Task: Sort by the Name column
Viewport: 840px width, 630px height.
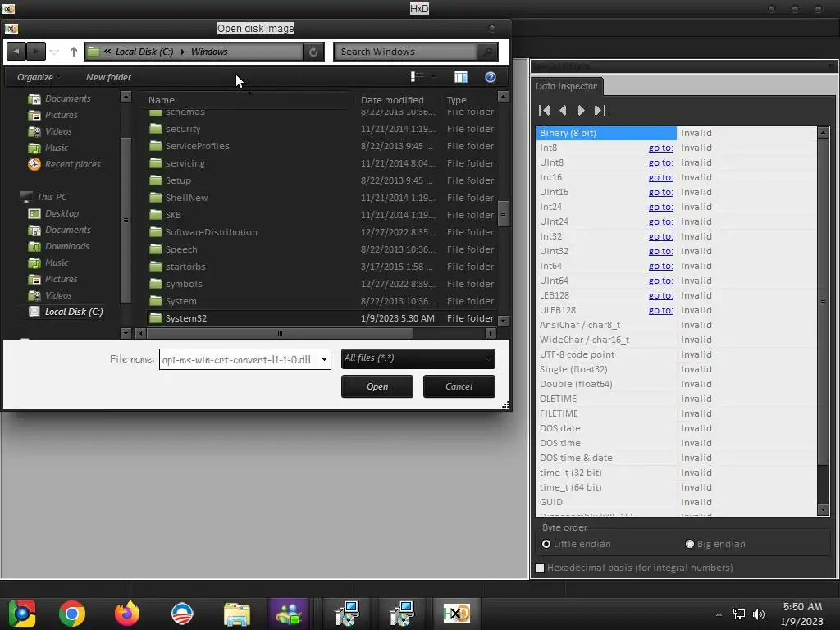Action: coord(162,100)
